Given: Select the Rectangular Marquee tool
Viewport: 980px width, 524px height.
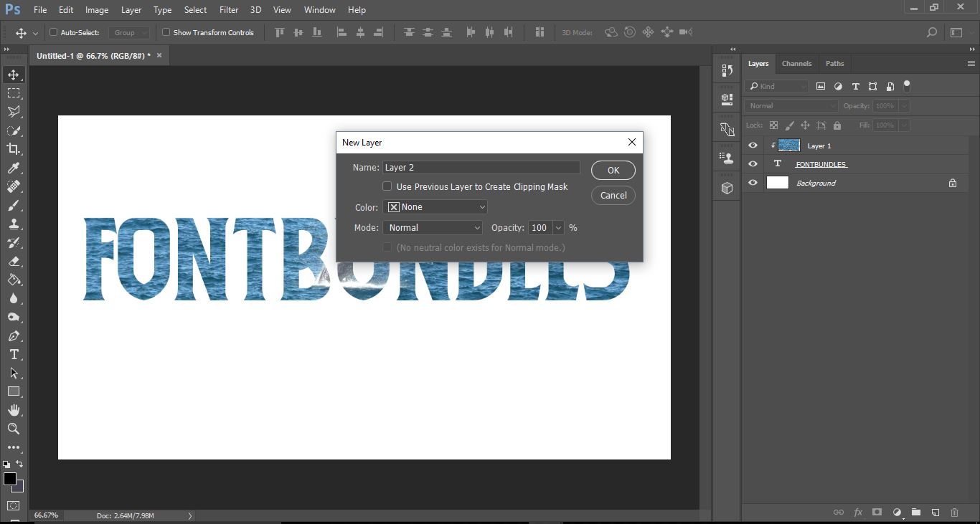Looking at the screenshot, I should point(13,93).
